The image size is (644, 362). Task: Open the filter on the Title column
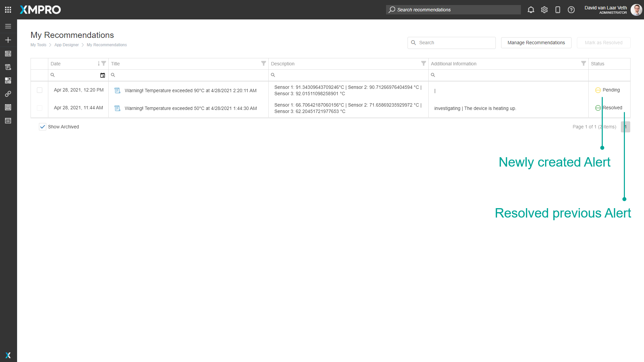click(264, 63)
